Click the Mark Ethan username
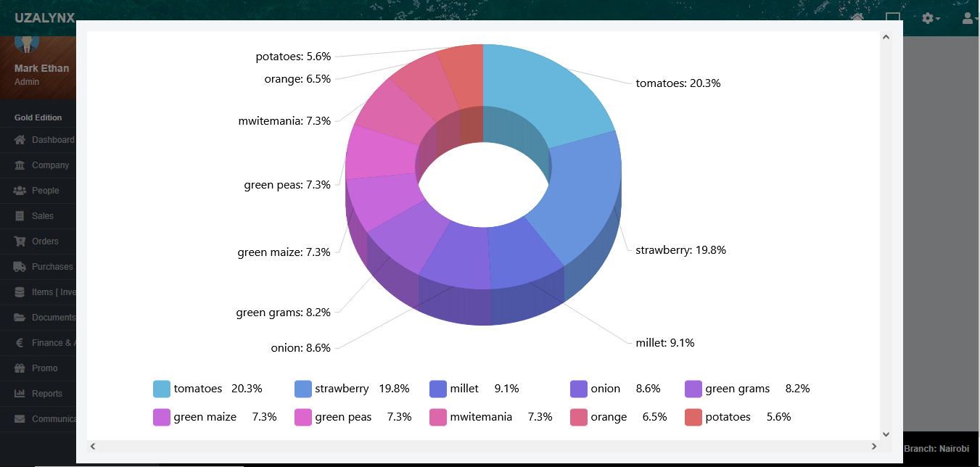The width and height of the screenshot is (980, 467). [x=41, y=68]
